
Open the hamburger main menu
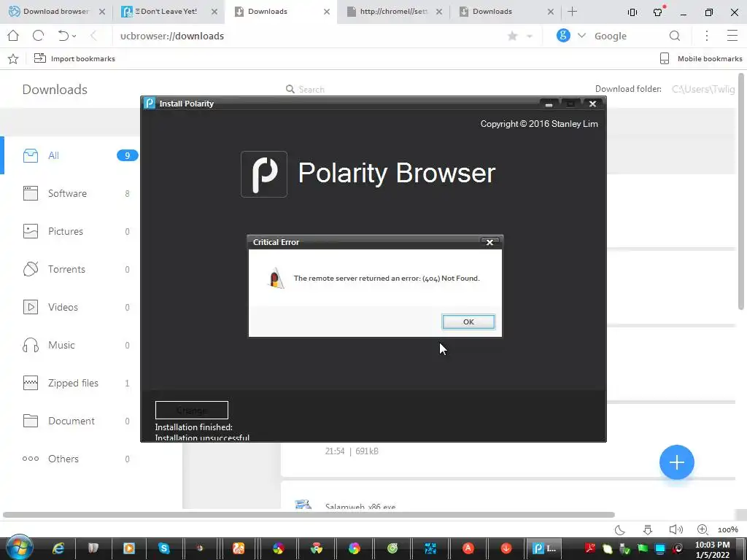click(732, 36)
